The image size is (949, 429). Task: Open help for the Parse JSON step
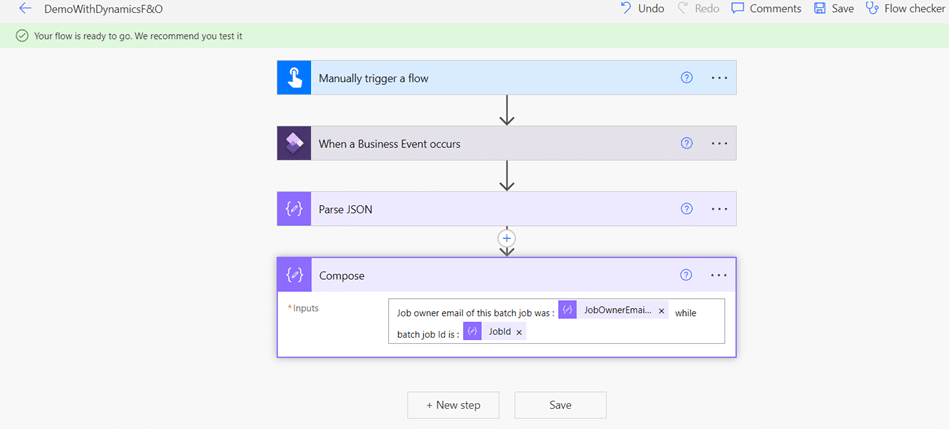686,209
